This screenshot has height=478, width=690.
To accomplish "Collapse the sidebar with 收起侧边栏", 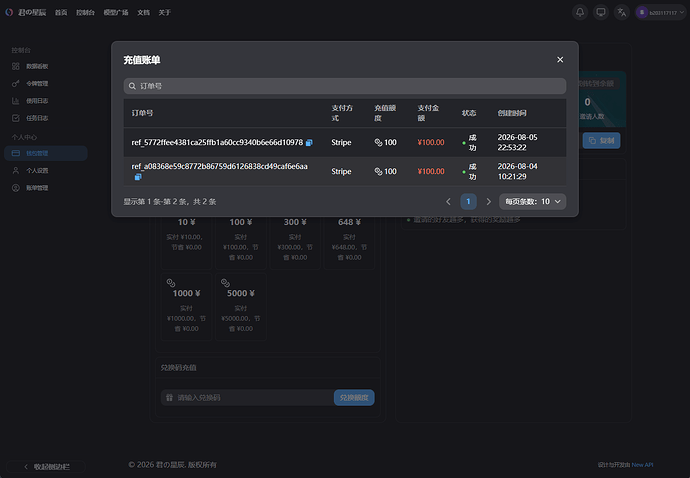I will point(46,467).
